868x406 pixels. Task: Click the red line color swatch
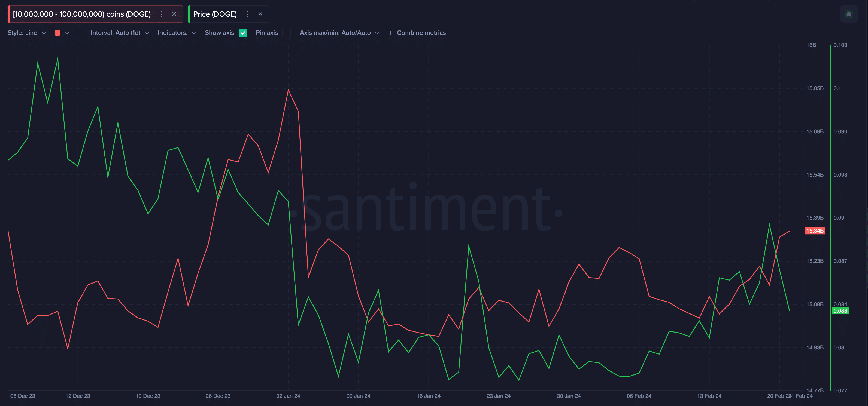(57, 33)
